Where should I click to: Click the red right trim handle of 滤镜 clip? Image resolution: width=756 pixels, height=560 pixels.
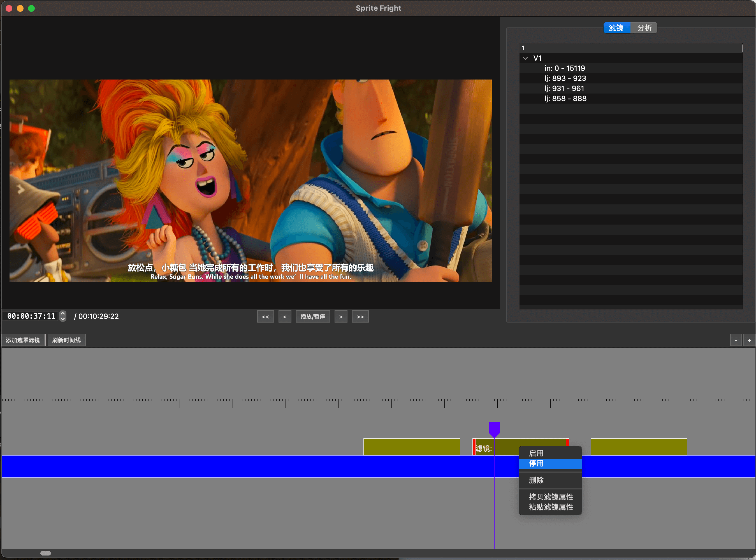567,443
